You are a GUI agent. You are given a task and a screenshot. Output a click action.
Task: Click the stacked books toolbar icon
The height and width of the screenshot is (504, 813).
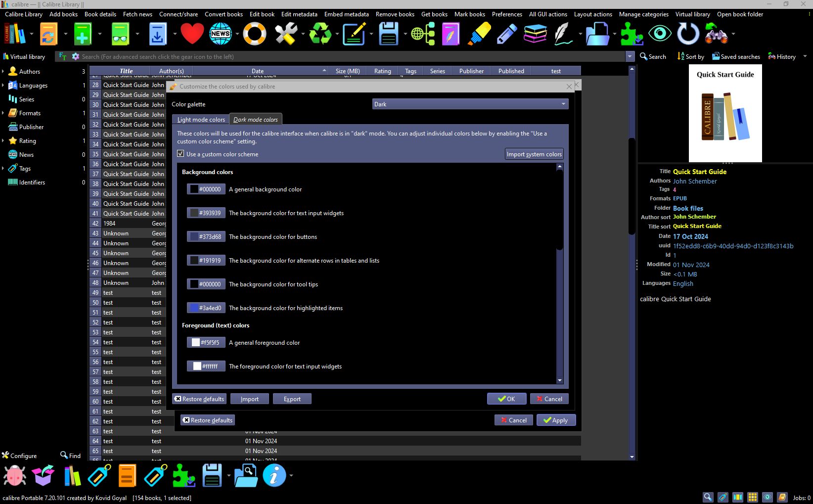coord(535,34)
